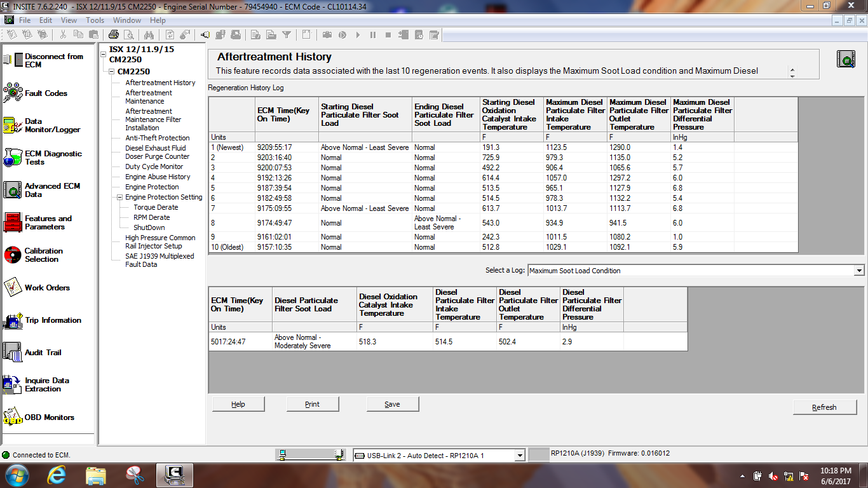Click the Print Preview magnifier-page icon
The height and width of the screenshot is (488, 868).
[x=129, y=34]
